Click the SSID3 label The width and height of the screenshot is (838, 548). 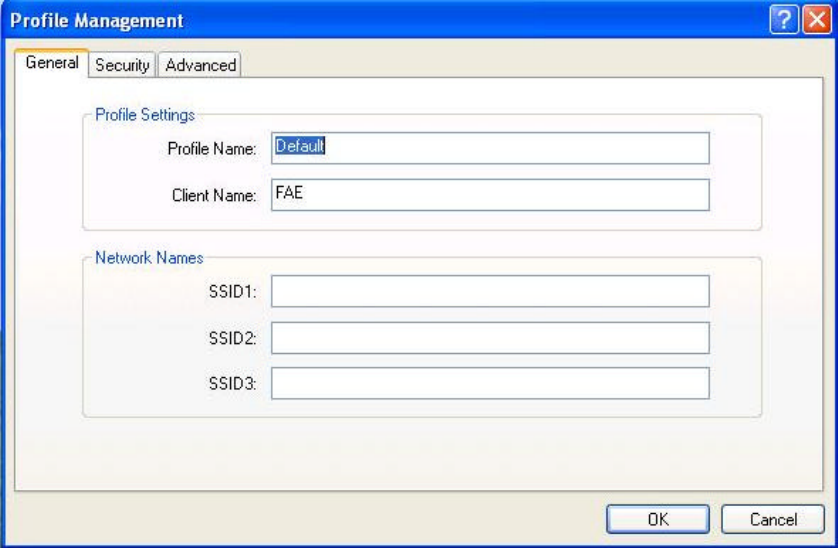(x=232, y=383)
